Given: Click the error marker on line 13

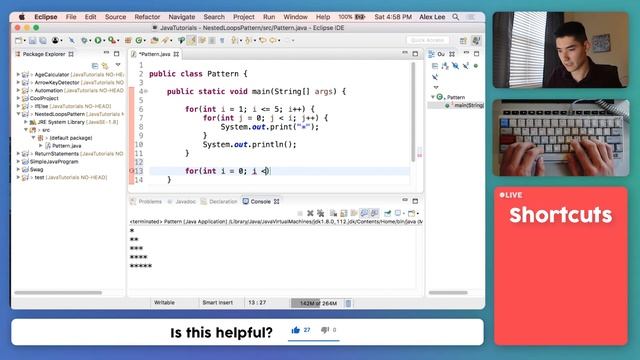Looking at the screenshot, I should [131, 171].
